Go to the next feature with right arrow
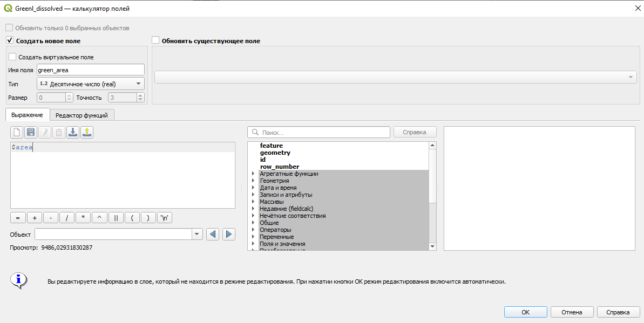The height and width of the screenshot is (323, 644). [228, 234]
